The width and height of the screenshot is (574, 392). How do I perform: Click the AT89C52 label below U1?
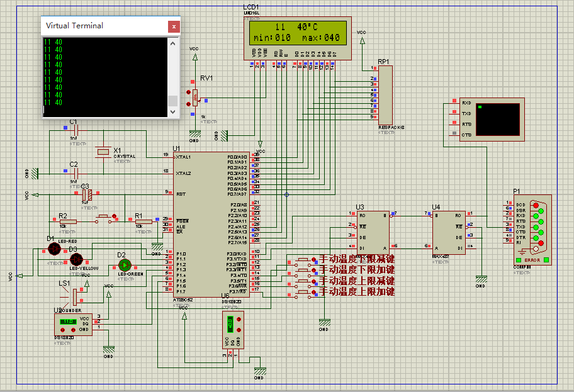tap(183, 300)
